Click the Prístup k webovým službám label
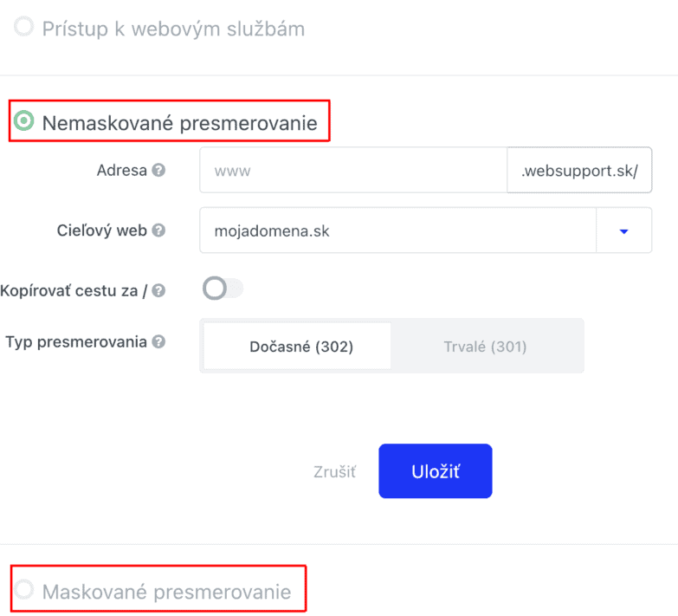This screenshot has height=616, width=678. [173, 29]
